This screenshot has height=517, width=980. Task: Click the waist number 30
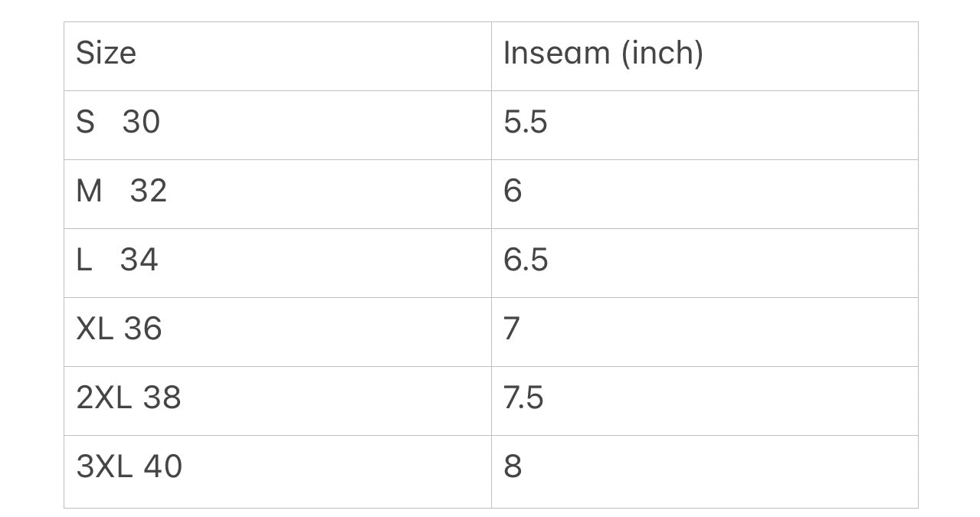click(141, 123)
